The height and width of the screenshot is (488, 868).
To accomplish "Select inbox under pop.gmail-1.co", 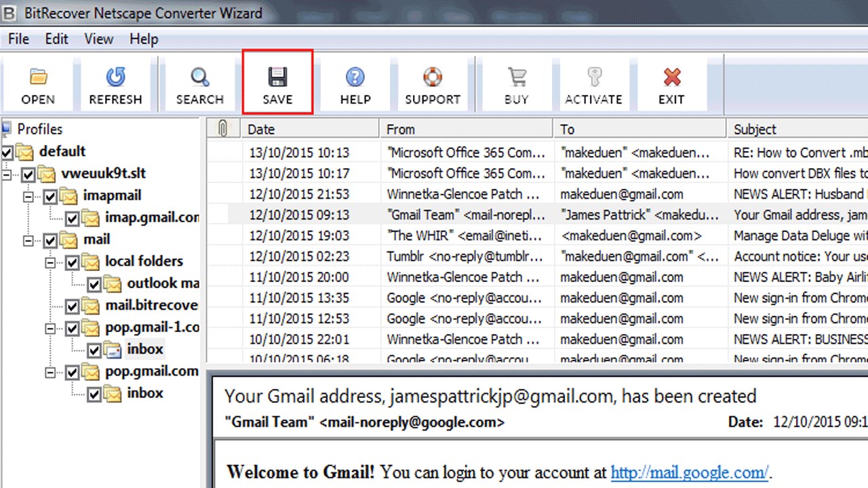I will click(145, 349).
